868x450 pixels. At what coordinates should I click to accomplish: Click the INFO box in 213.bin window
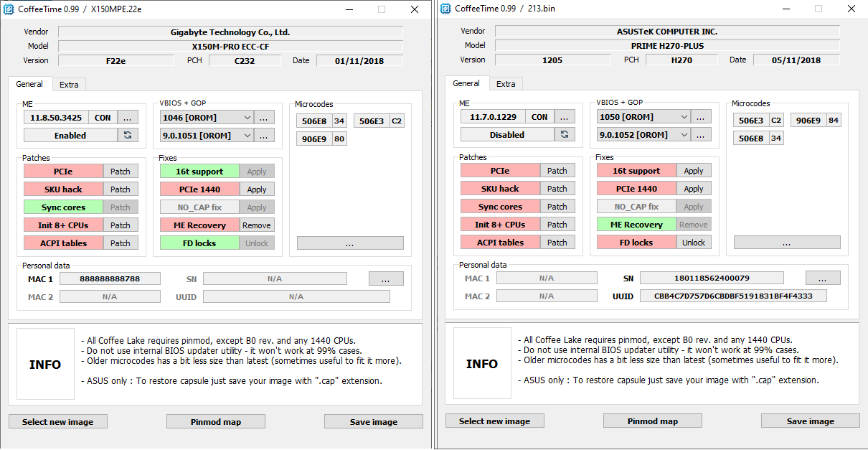tap(482, 363)
